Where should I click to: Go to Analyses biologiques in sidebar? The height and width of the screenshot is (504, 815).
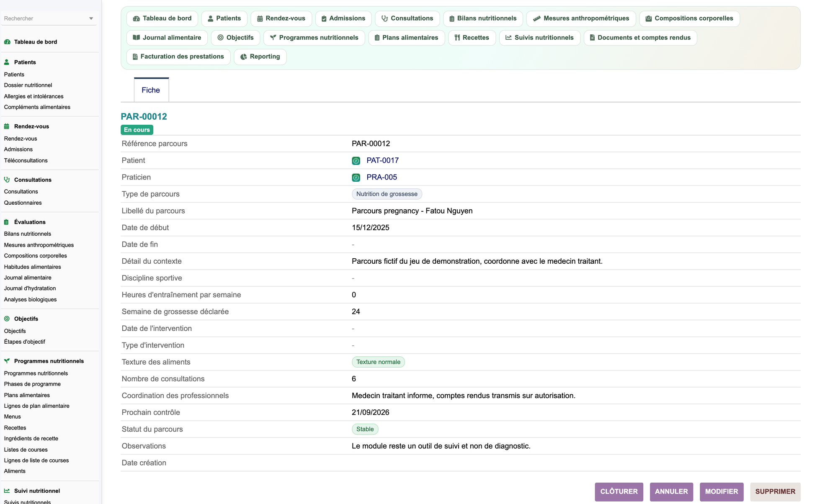coord(31,300)
